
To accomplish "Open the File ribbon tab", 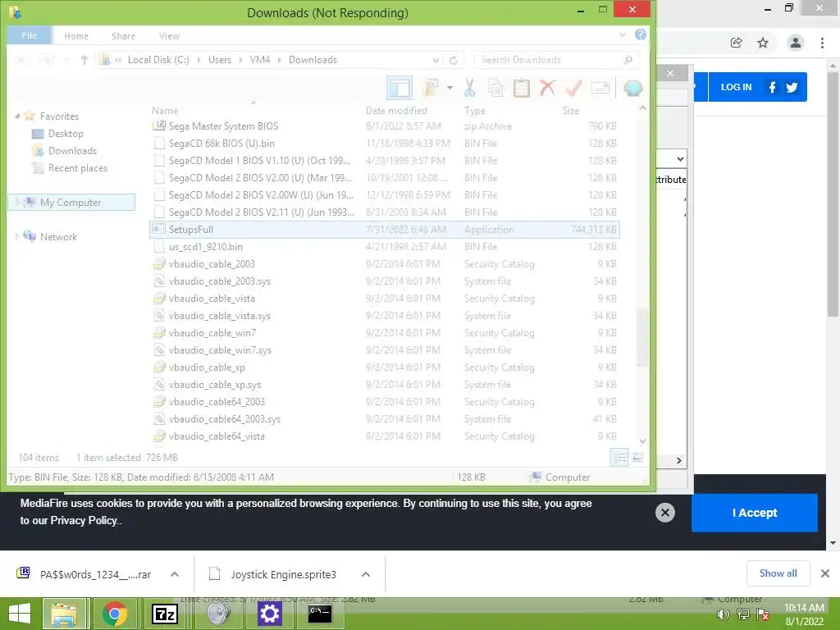I will coord(30,35).
